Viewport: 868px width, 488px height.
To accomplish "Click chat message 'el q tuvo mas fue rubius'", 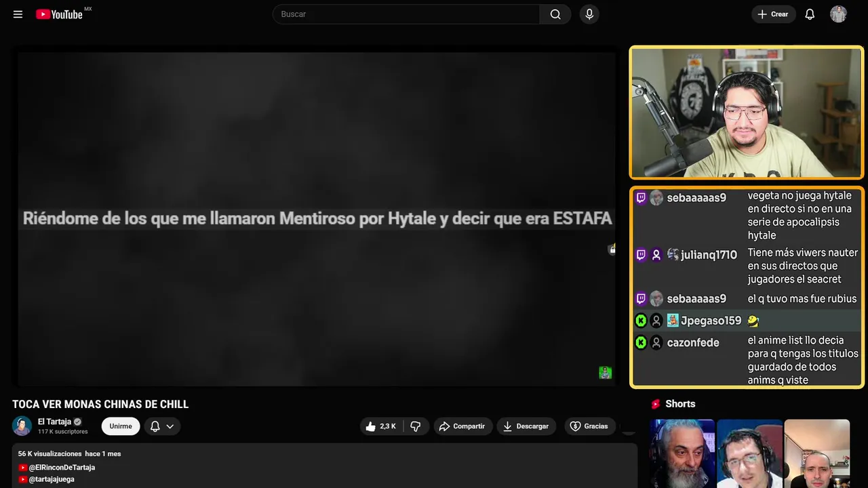I will [x=802, y=299].
